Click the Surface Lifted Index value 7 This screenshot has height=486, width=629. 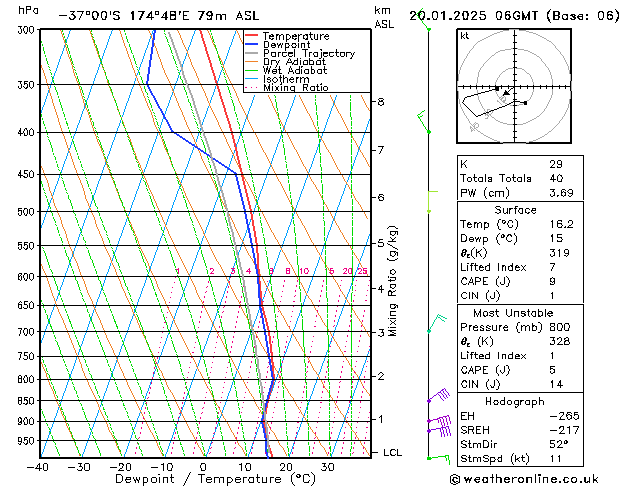coord(552,267)
